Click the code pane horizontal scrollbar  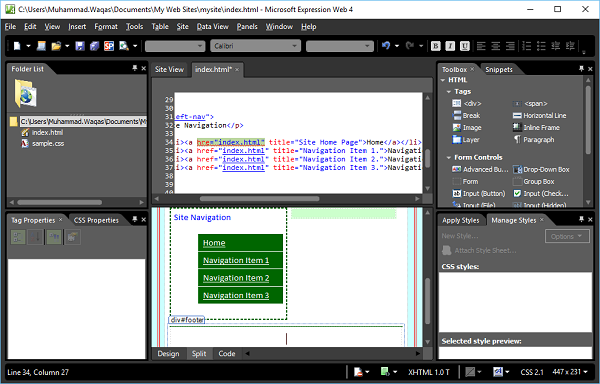tap(259, 199)
